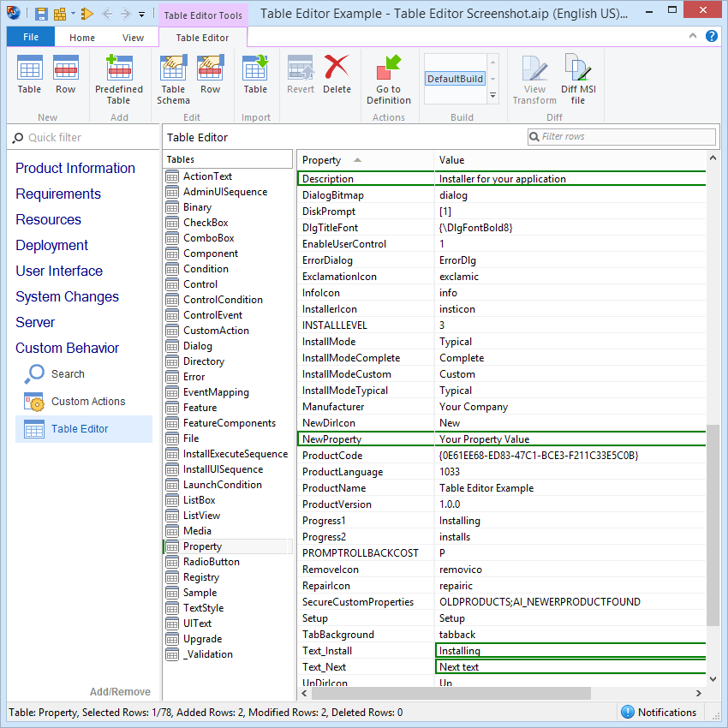
Task: Open the User Interface section
Action: pos(59,271)
